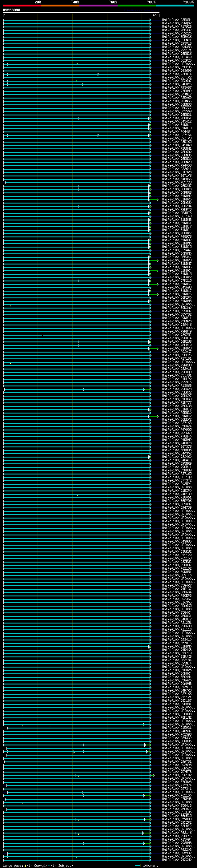The height and width of the screenshot is (868, 197).
Task: Click UniRef100_P11120 in the list
Action: [177, 555]
